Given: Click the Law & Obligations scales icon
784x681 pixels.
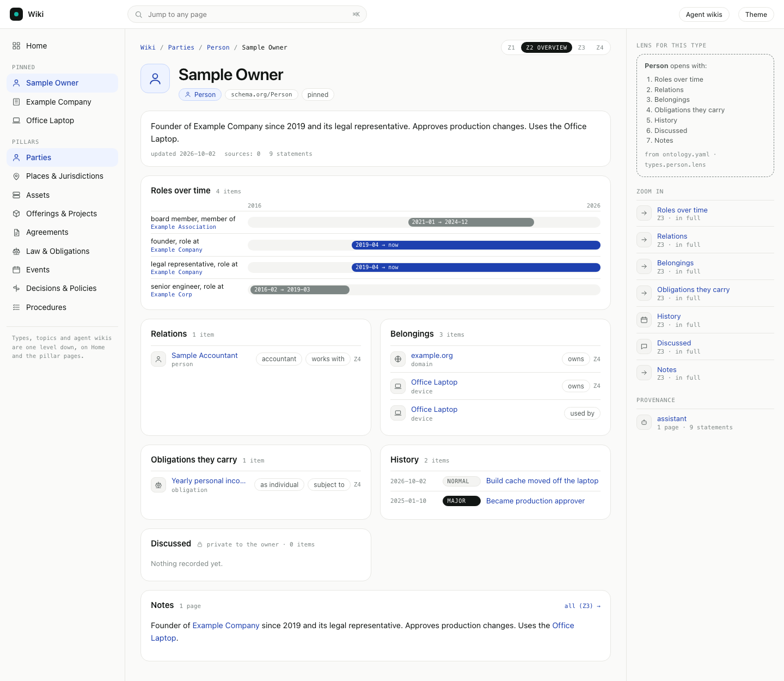Looking at the screenshot, I should 16,251.
